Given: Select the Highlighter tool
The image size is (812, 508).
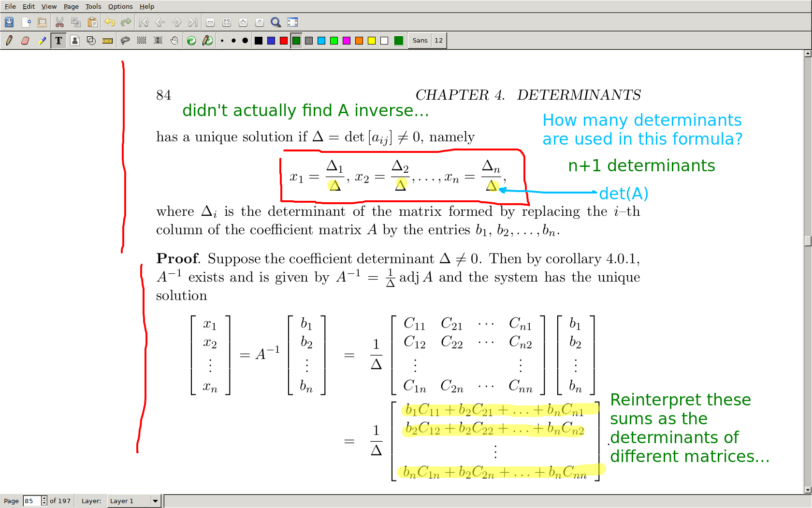Looking at the screenshot, I should pyautogui.click(x=43, y=41).
